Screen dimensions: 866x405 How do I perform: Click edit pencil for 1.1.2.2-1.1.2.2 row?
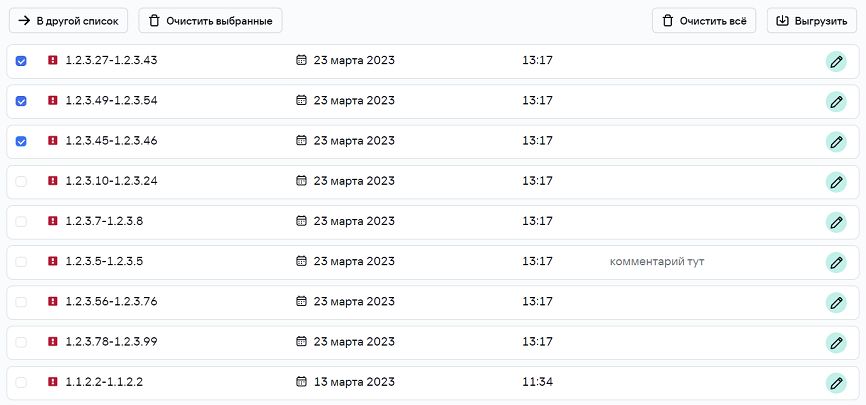coord(836,382)
